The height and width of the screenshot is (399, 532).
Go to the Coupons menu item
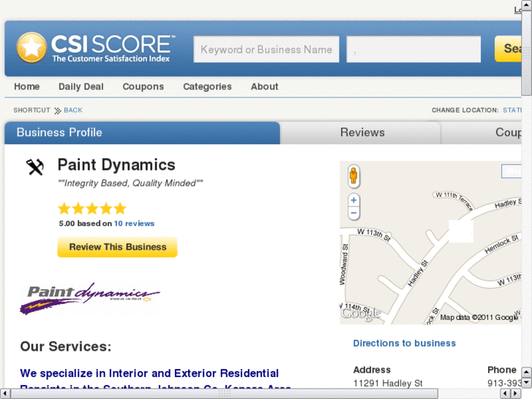143,86
